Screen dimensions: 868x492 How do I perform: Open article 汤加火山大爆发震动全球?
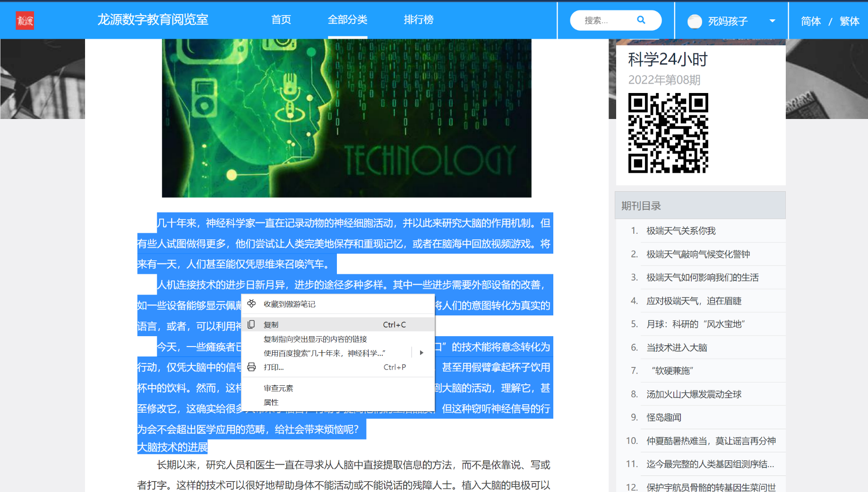coord(694,394)
